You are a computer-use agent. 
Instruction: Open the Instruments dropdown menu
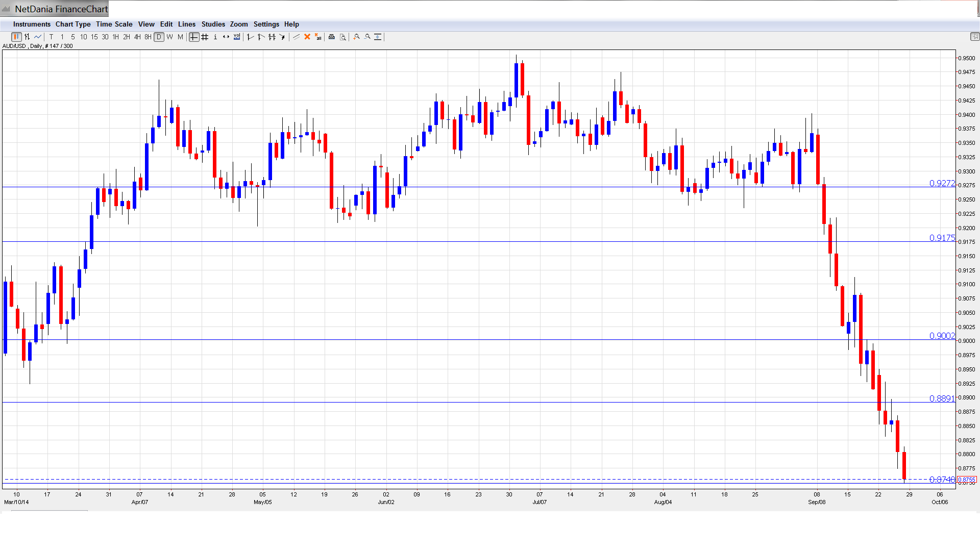click(x=32, y=24)
